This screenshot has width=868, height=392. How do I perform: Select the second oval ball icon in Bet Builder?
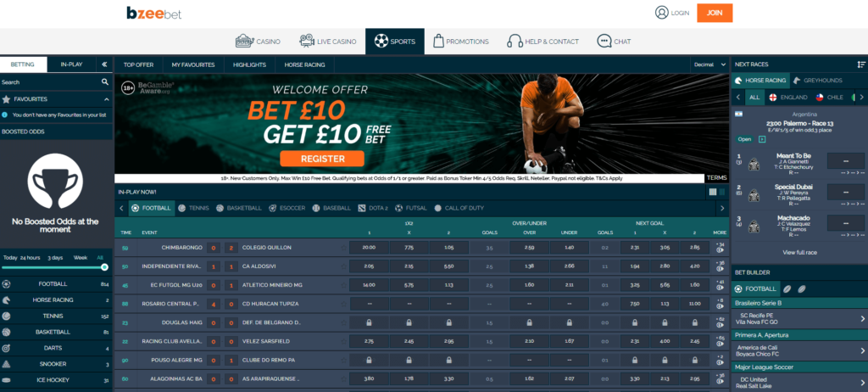[x=802, y=288]
